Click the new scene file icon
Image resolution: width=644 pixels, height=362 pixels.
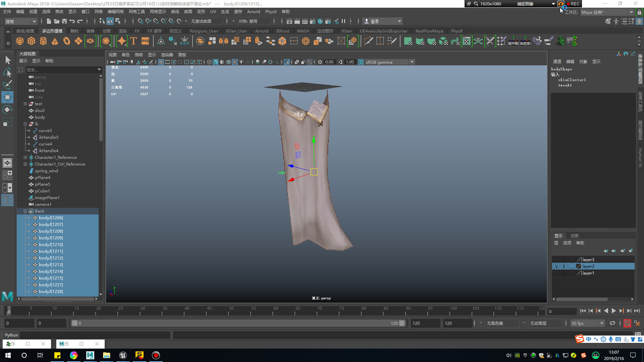pos(49,21)
